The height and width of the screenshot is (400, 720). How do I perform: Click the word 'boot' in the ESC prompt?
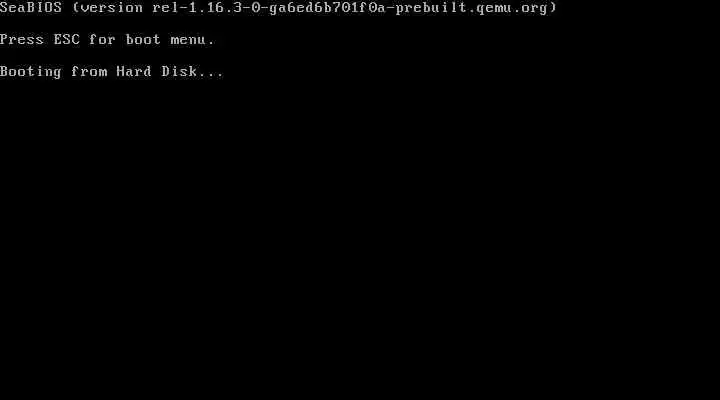pos(143,39)
